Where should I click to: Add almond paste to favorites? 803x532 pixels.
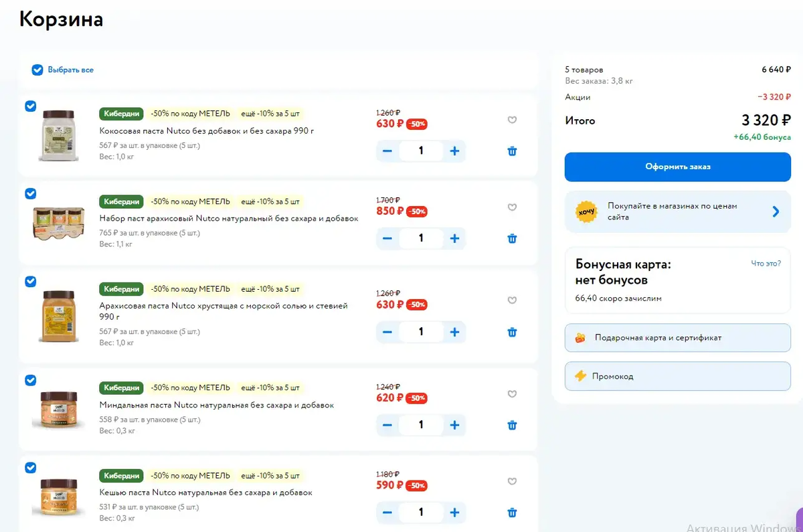tap(512, 394)
